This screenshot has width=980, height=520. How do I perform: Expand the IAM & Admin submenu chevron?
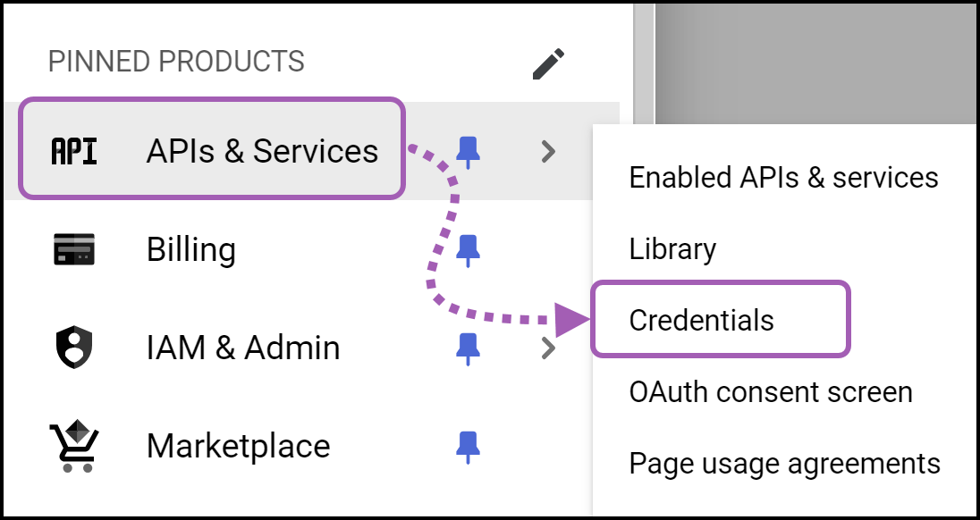548,348
